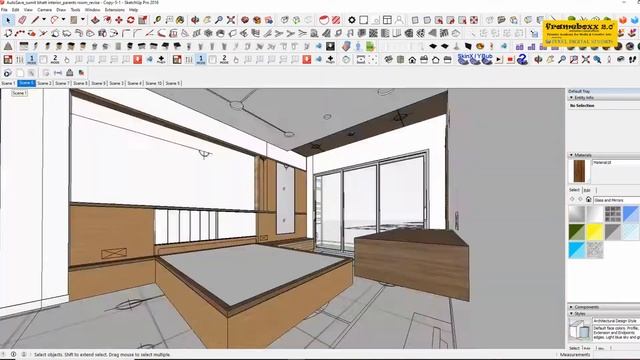Select the Eraser tool
This screenshot has height=360, width=640.
click(x=22, y=20)
